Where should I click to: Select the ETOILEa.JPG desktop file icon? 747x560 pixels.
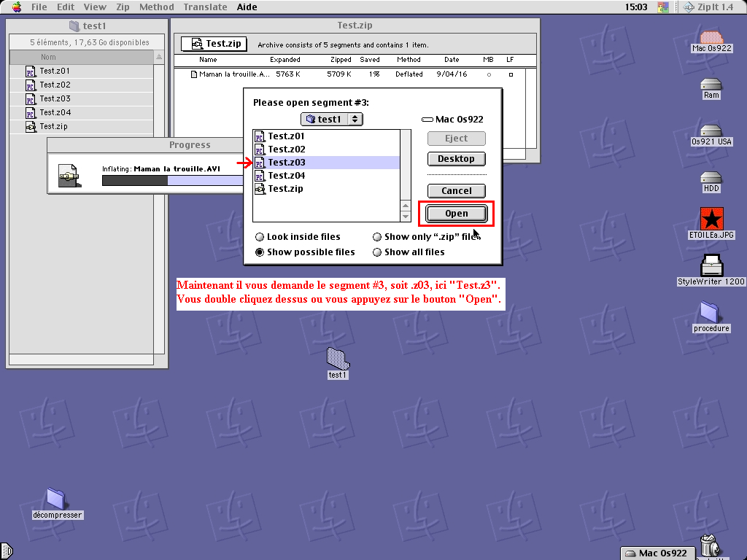[x=711, y=219]
